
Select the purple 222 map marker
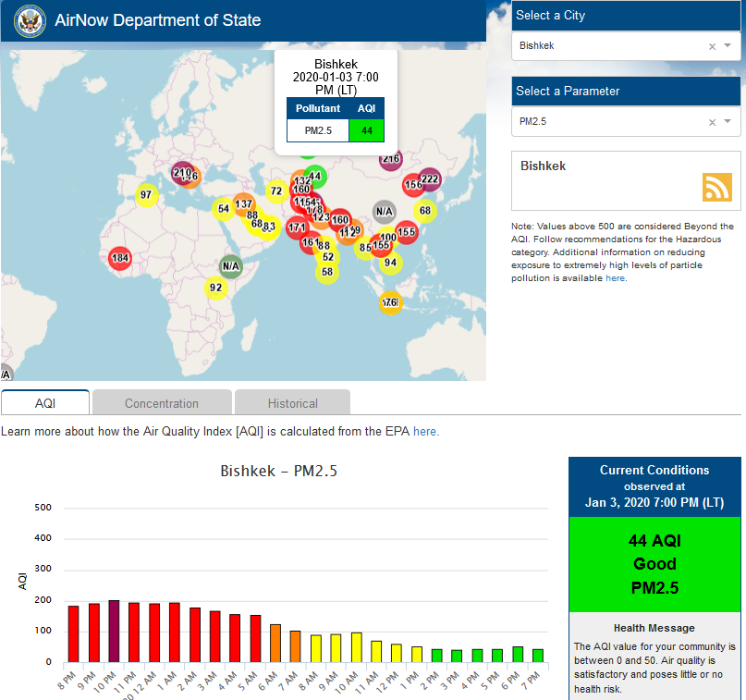click(x=430, y=179)
